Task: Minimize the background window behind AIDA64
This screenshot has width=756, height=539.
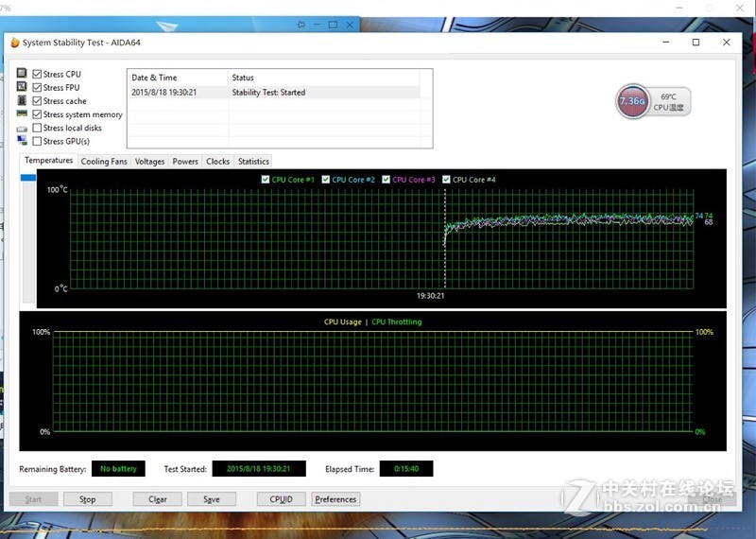Action: click(x=317, y=25)
